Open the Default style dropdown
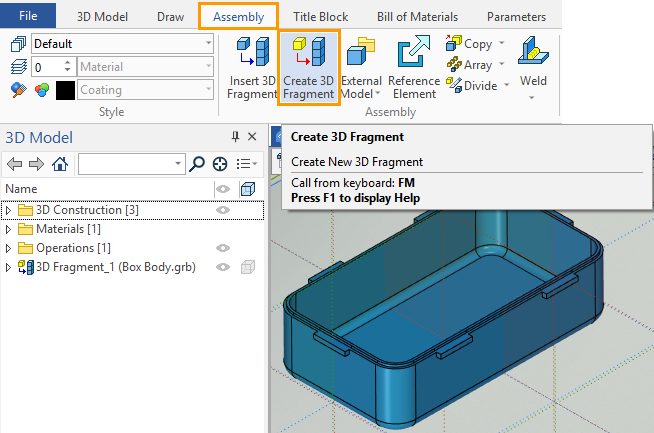This screenshot has height=433, width=654. coord(207,44)
